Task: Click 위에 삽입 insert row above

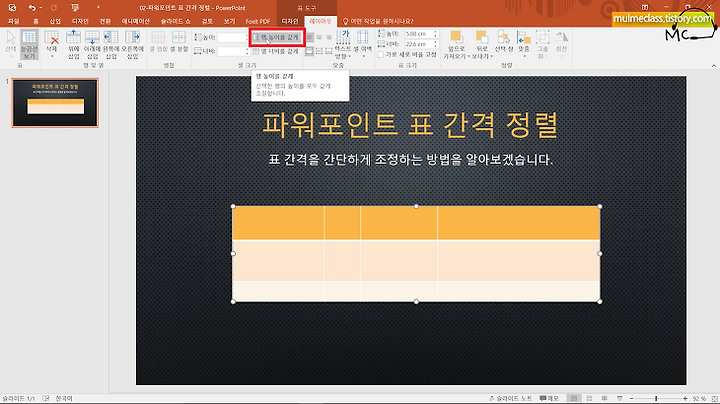Action: (x=73, y=45)
